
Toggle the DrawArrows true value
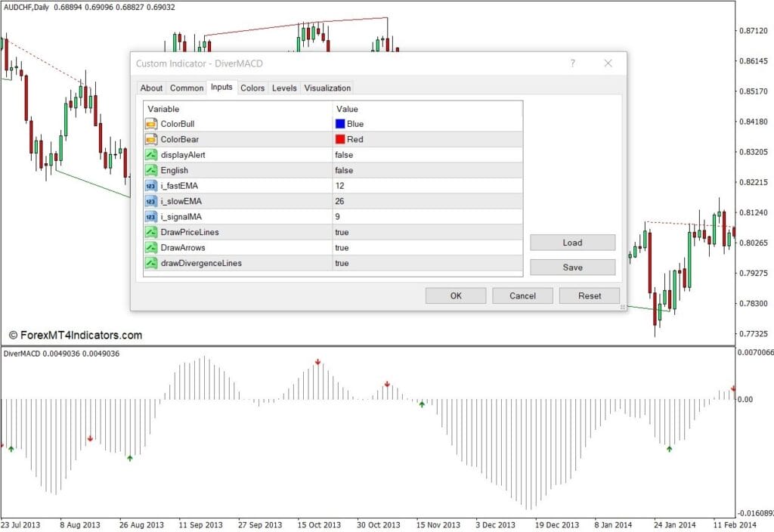coord(342,248)
